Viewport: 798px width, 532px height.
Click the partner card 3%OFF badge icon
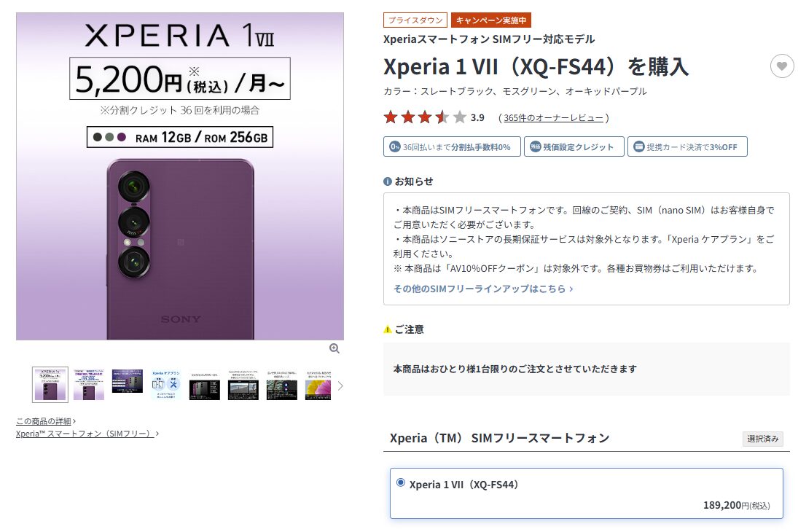(x=638, y=146)
